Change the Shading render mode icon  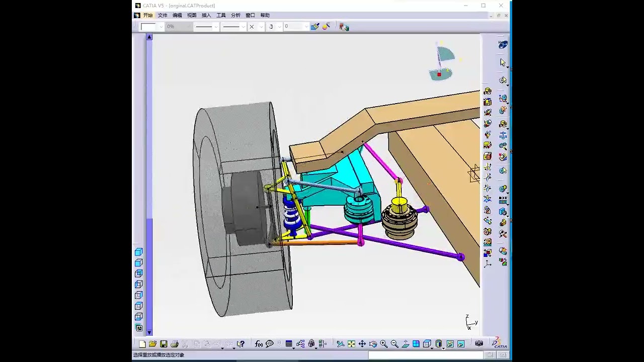click(439, 343)
